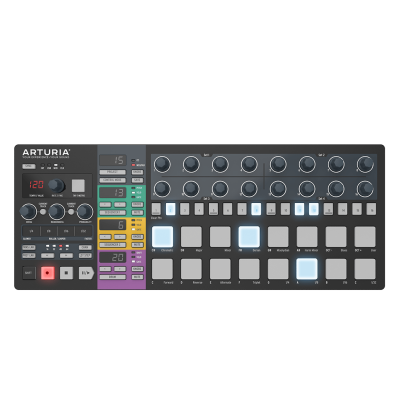Click the purple section display showing 20
Screen dimensions: 400x400
click(x=113, y=257)
